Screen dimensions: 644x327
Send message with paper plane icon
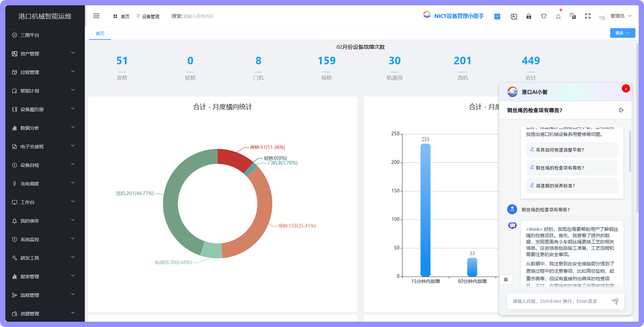coord(615,301)
